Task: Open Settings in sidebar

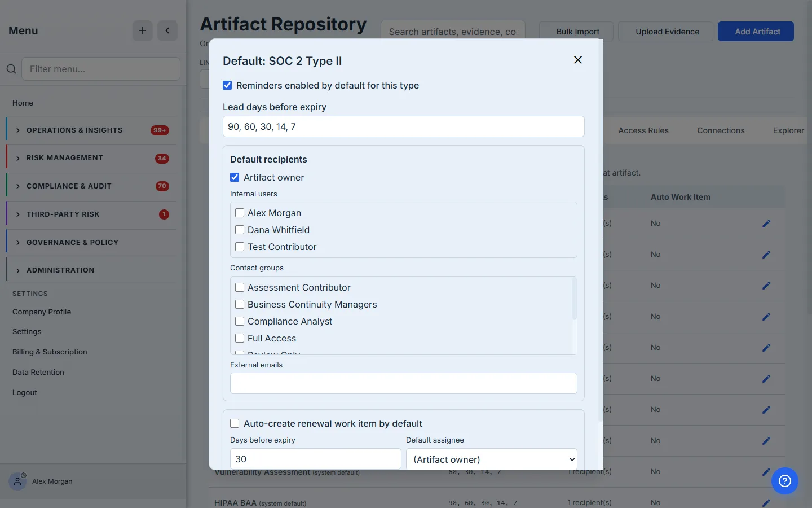Action: (27, 332)
